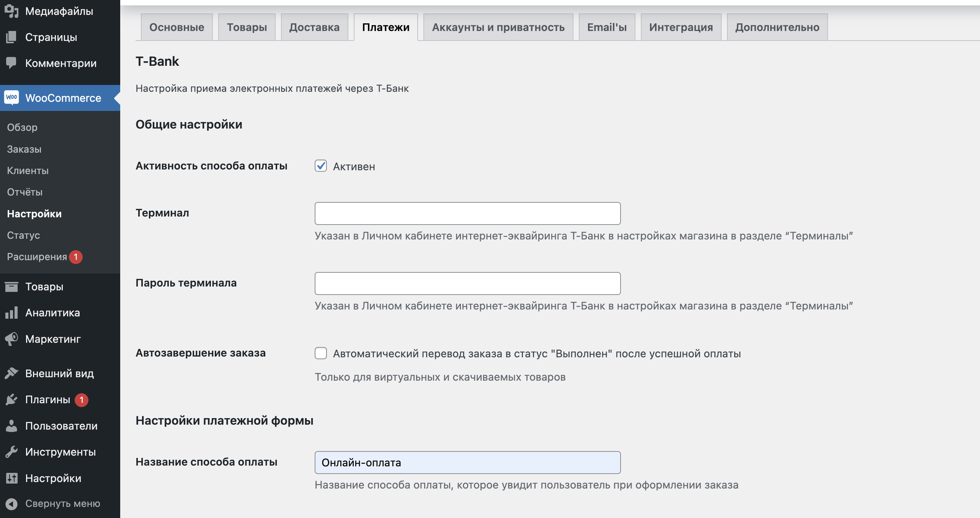Viewport: 980px width, 518px height.
Task: Select the Платежи tab
Action: coord(386,27)
